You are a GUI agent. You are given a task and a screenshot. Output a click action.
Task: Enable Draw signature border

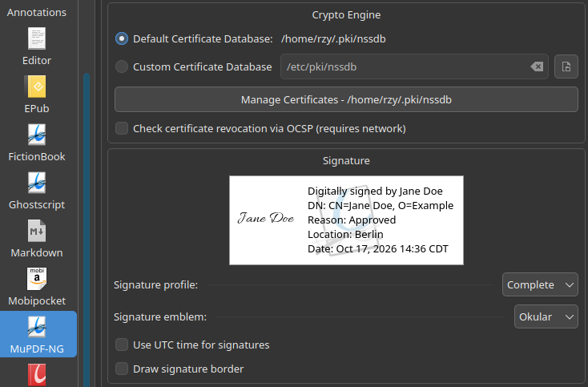122,369
